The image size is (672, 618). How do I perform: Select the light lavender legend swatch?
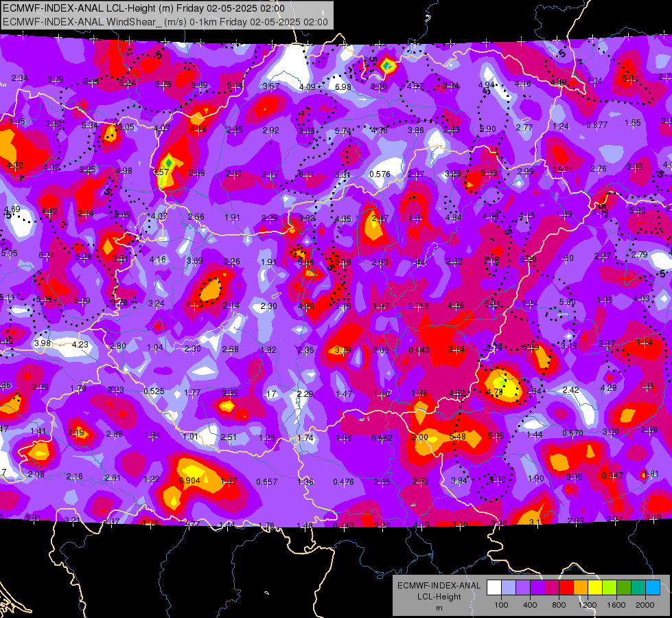[x=508, y=588]
